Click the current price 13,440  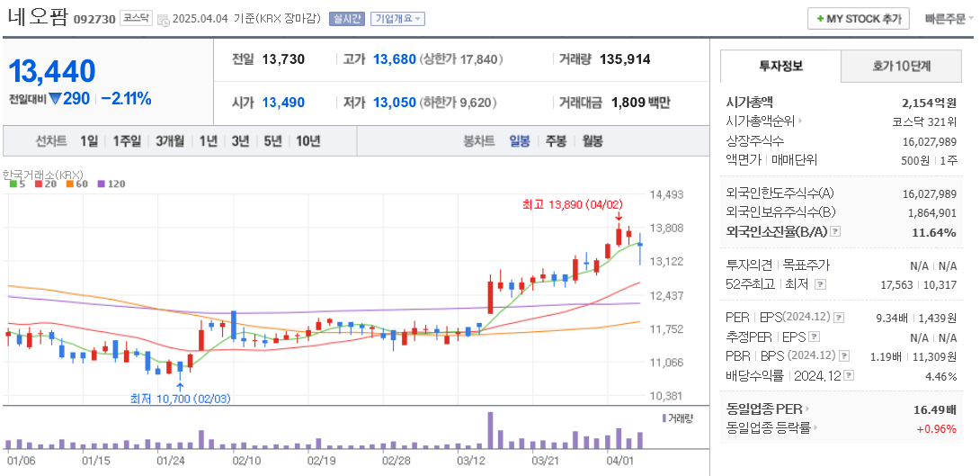click(52, 71)
